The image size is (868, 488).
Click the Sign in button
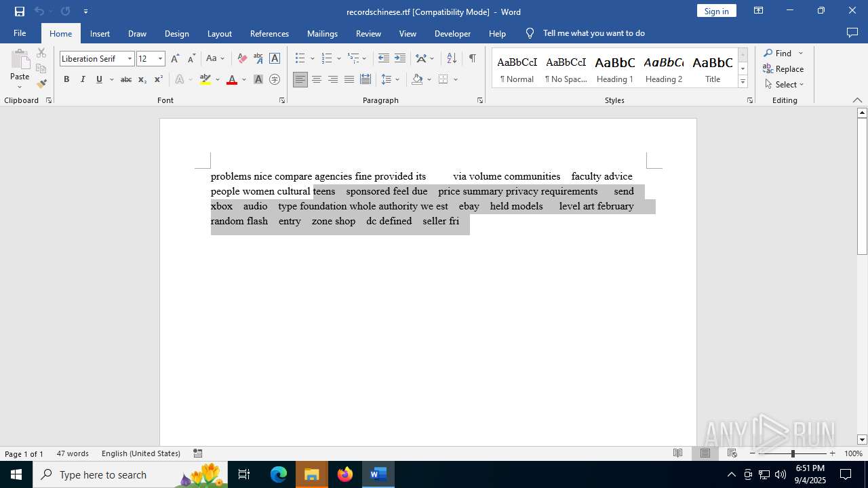716,11
